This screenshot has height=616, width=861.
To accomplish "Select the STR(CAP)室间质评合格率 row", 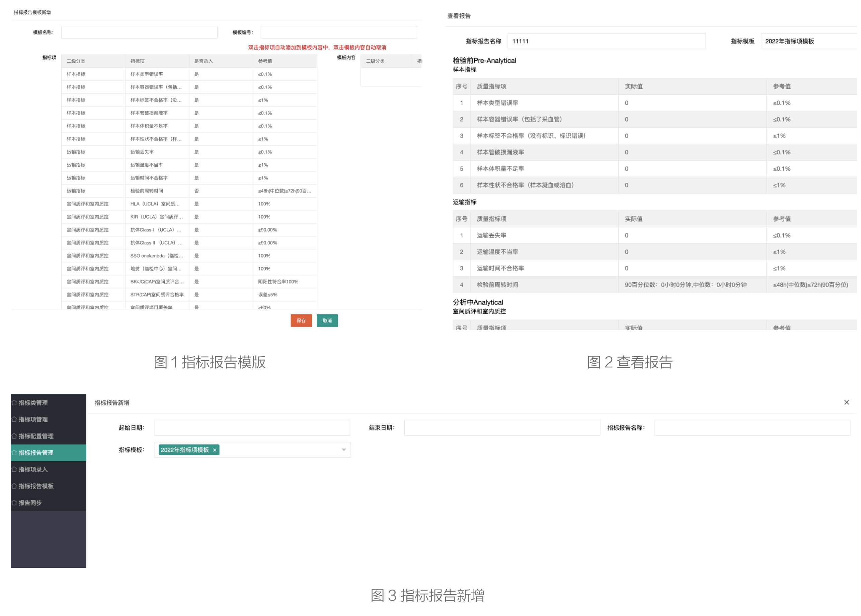I will 189,295.
